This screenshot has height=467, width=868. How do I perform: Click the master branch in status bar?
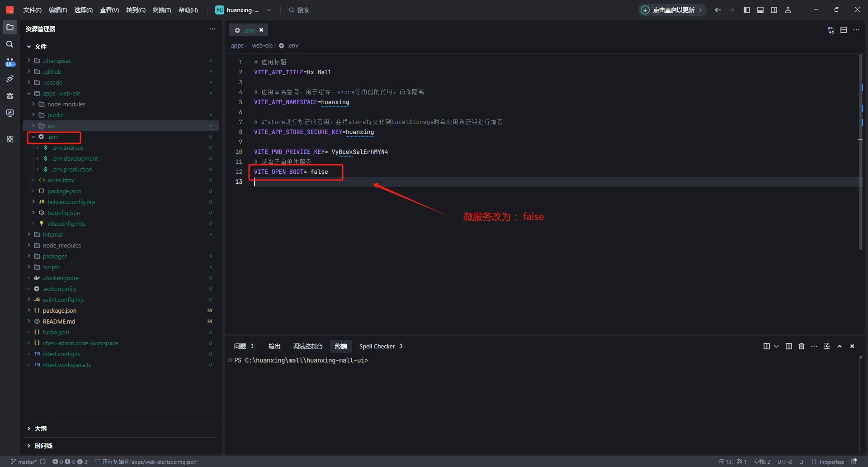coord(24,462)
